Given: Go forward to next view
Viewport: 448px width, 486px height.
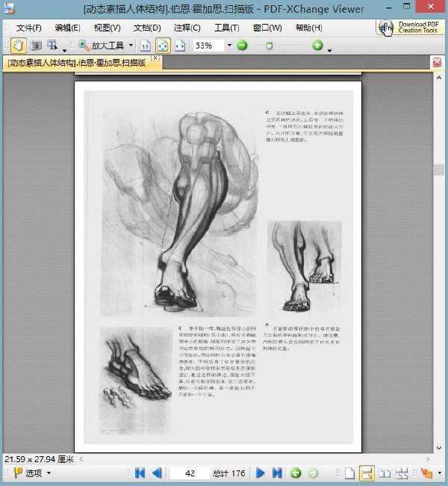Looking at the screenshot, I should coord(313,473).
